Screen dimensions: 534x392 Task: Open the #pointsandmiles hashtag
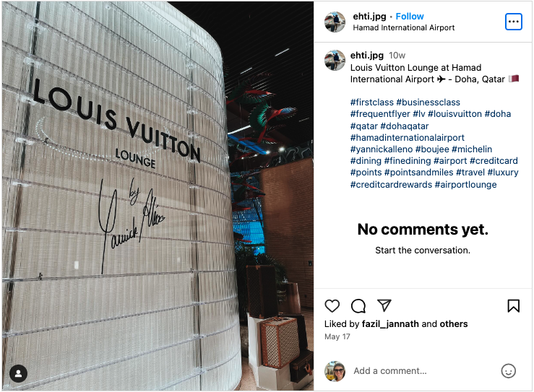418,173
